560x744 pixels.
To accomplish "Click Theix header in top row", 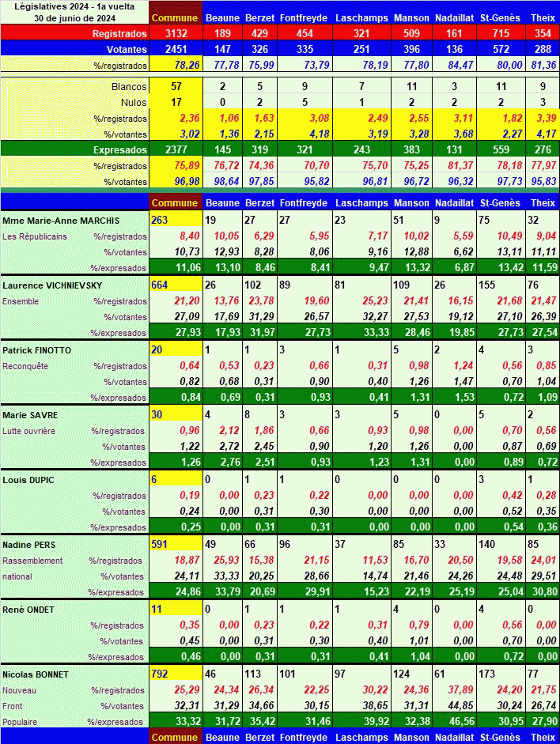I will pos(543,18).
